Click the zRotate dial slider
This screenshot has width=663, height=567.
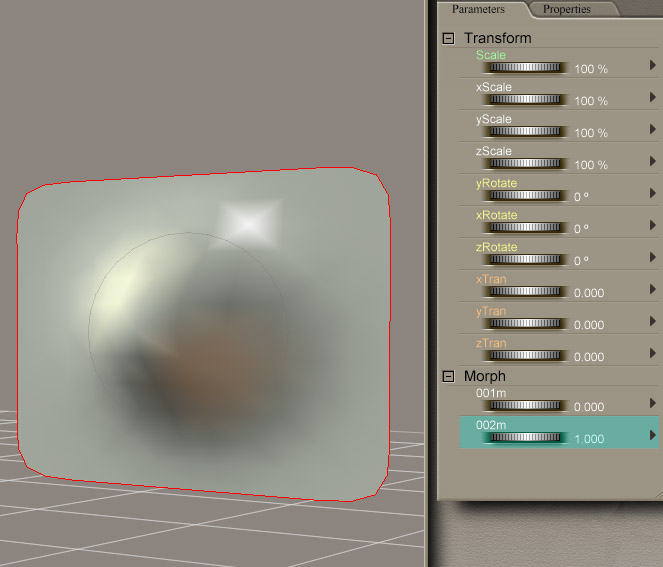click(x=525, y=259)
